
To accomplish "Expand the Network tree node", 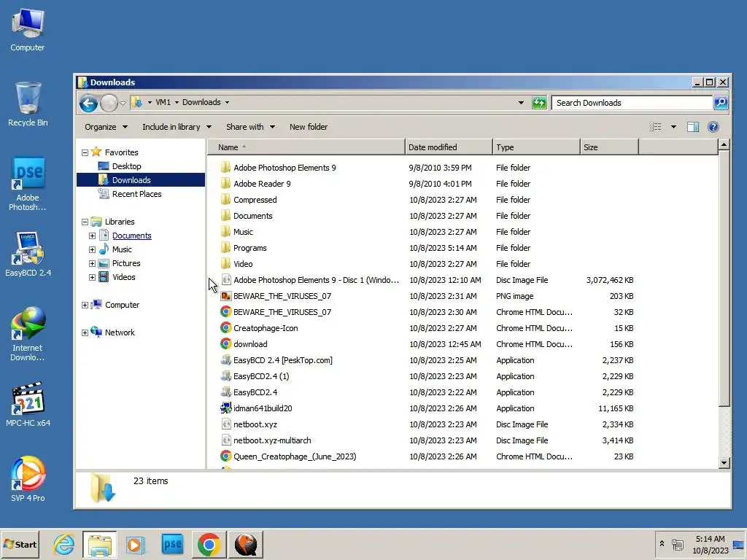I will click(85, 332).
